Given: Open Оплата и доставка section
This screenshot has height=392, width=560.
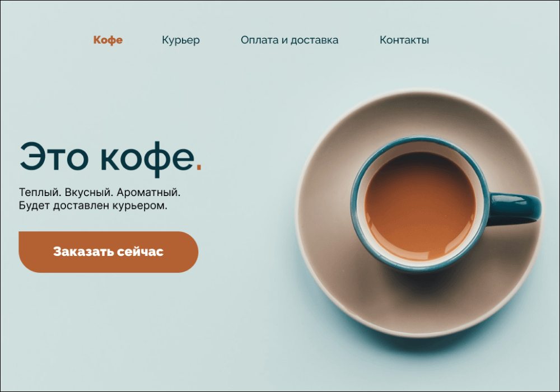Looking at the screenshot, I should point(290,40).
